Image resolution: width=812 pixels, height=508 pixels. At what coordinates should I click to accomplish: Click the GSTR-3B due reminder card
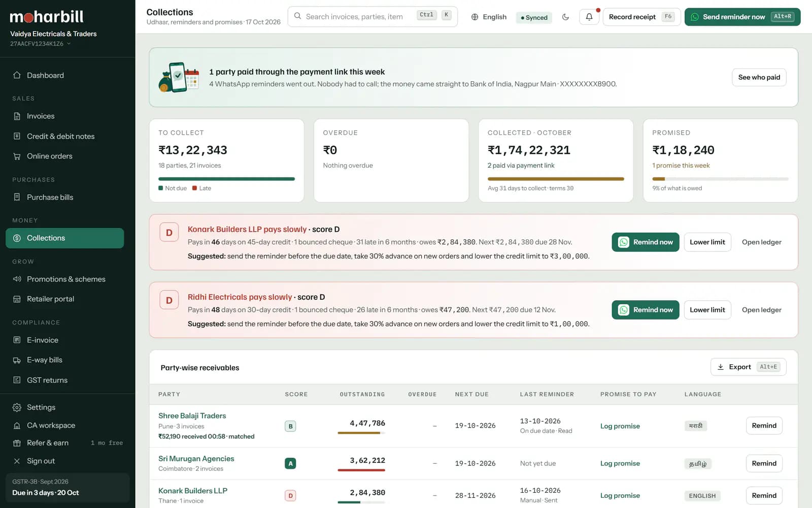point(67,487)
